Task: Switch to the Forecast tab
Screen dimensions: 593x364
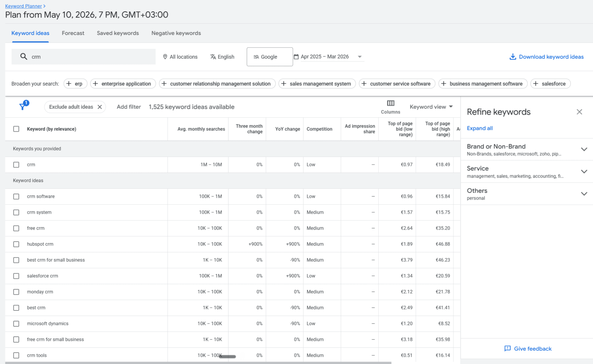Action: (x=73, y=33)
